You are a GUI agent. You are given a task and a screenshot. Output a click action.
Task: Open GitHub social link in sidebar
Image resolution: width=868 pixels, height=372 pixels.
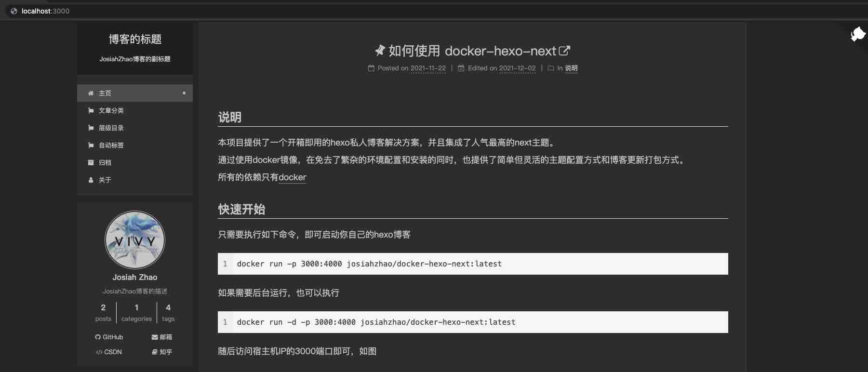[109, 337]
